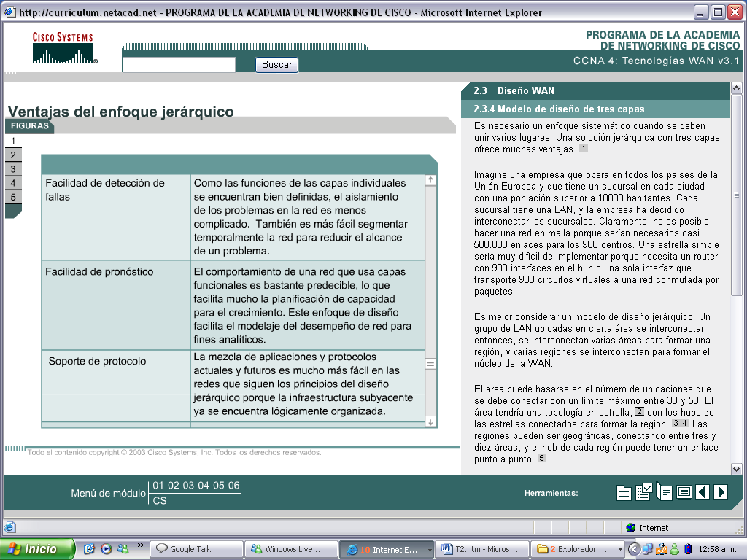The width and height of the screenshot is (747, 560).
Task: Open figure reference 5 icon in text
Action: (542, 458)
